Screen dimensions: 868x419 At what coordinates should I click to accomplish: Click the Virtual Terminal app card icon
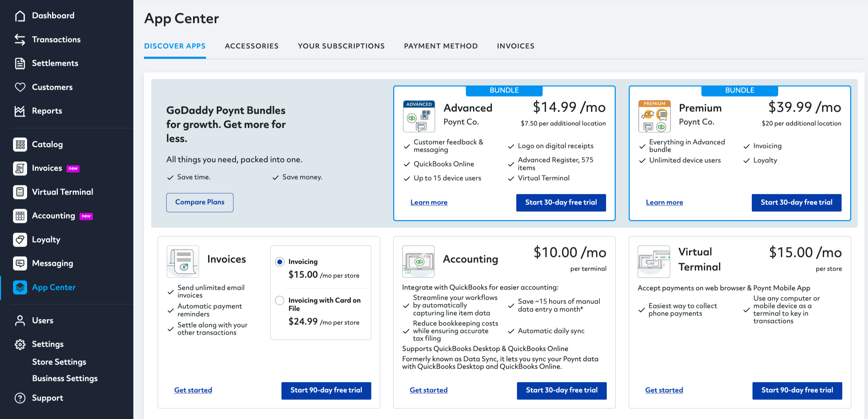point(654,261)
